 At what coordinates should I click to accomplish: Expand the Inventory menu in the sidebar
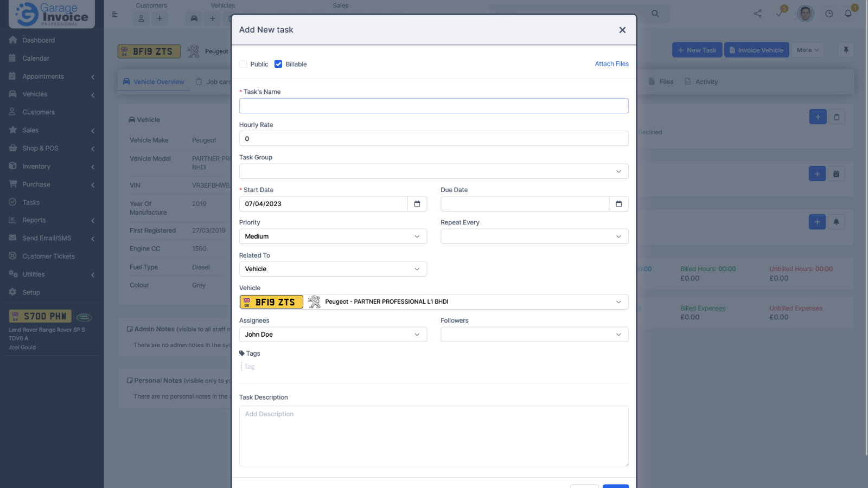point(36,166)
